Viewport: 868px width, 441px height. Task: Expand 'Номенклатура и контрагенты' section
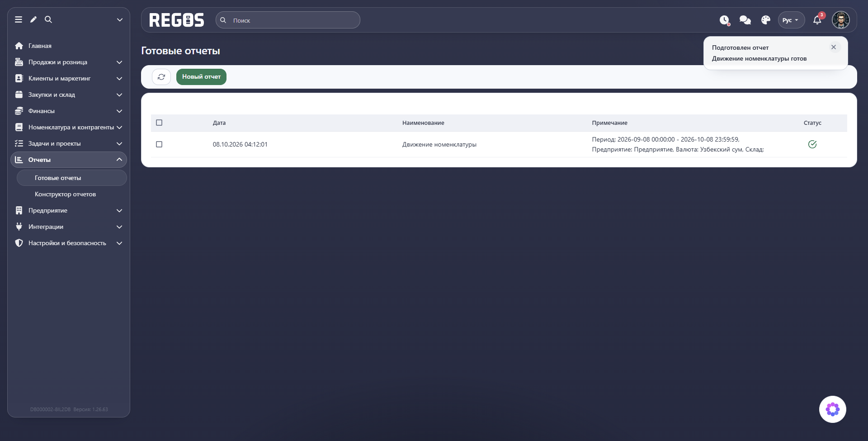tap(69, 127)
